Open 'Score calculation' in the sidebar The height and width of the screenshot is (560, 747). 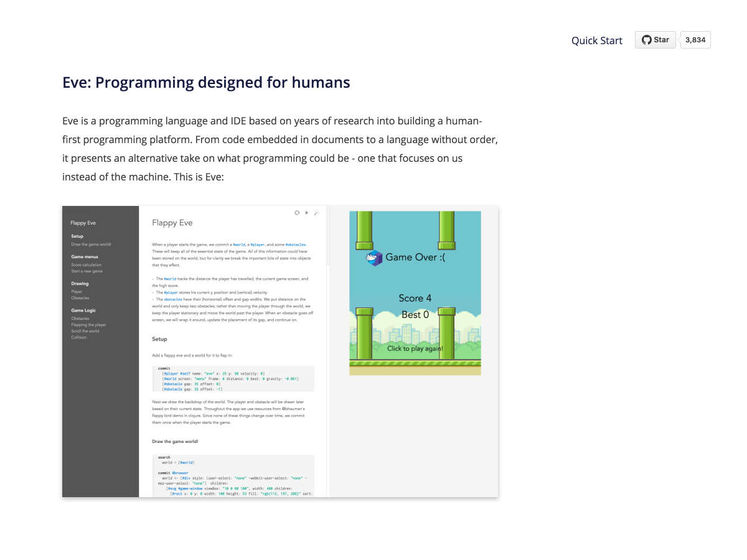[x=86, y=265]
